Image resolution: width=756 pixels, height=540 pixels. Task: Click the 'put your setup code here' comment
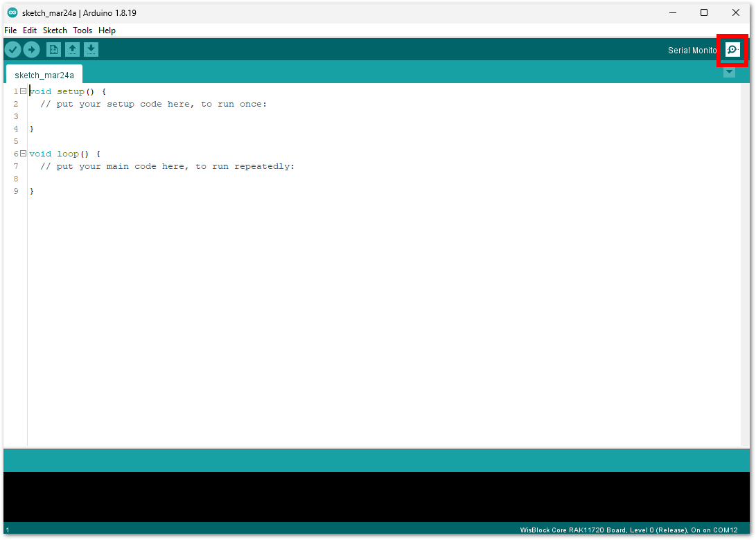pos(153,104)
